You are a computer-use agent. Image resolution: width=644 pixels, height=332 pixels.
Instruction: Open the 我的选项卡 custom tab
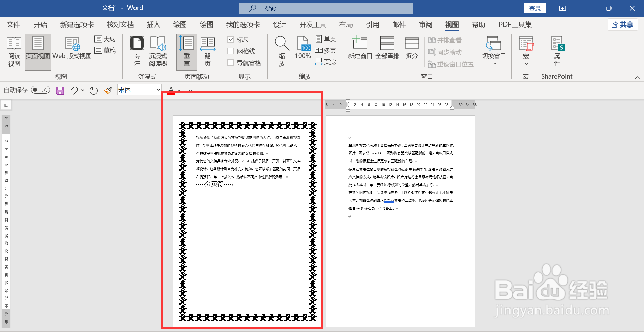tap(243, 25)
